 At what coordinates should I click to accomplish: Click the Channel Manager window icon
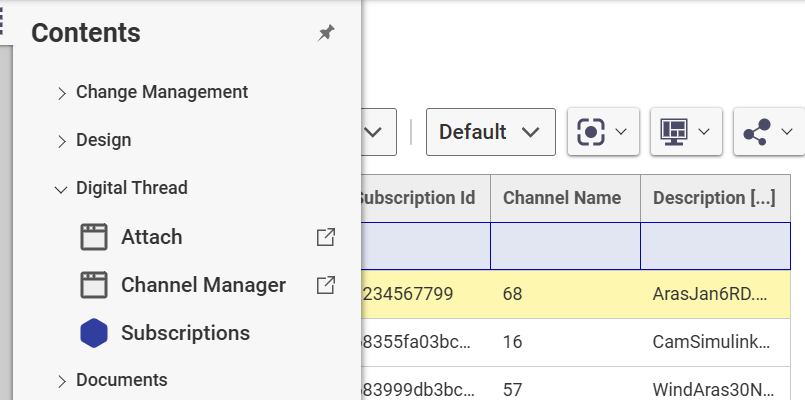coord(93,285)
